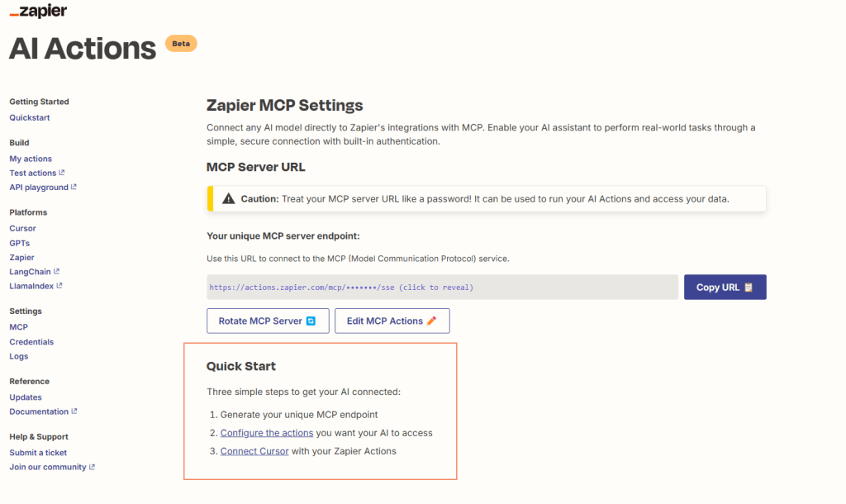Click the Beta badge
Image resolution: width=846 pixels, height=504 pixels.
(x=181, y=43)
